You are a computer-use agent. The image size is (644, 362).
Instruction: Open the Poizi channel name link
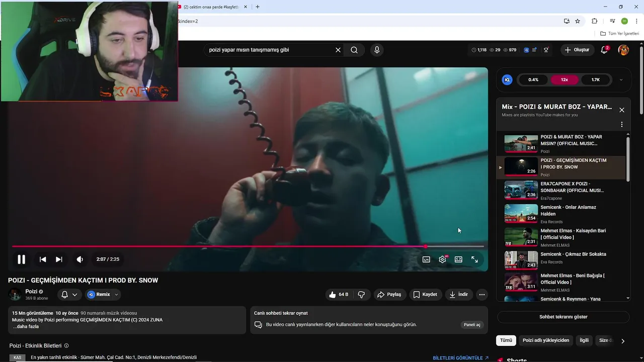[x=31, y=292]
